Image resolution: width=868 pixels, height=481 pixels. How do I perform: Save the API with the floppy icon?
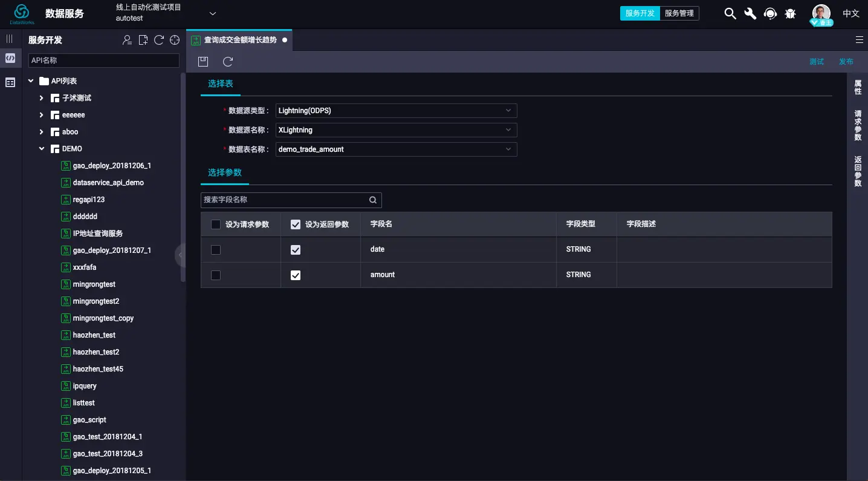[203, 61]
